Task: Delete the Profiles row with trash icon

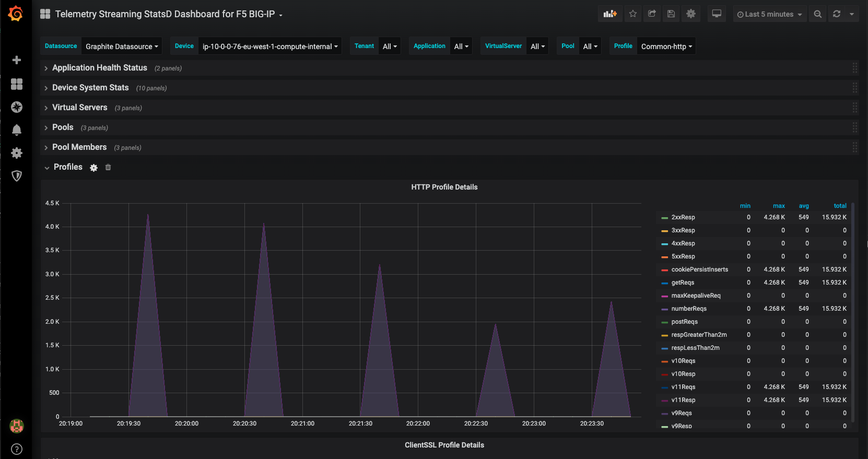Action: pyautogui.click(x=108, y=168)
